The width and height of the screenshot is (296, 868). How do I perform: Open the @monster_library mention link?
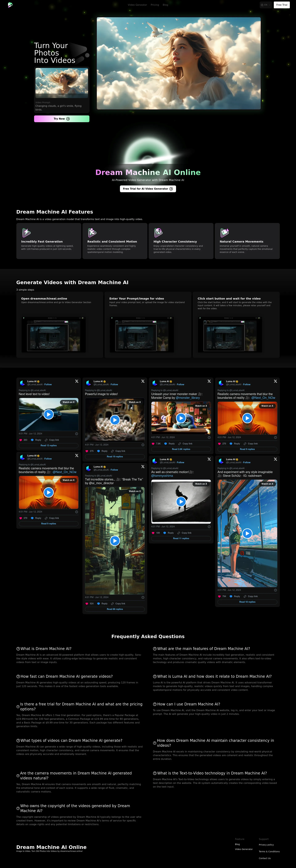[188, 398]
